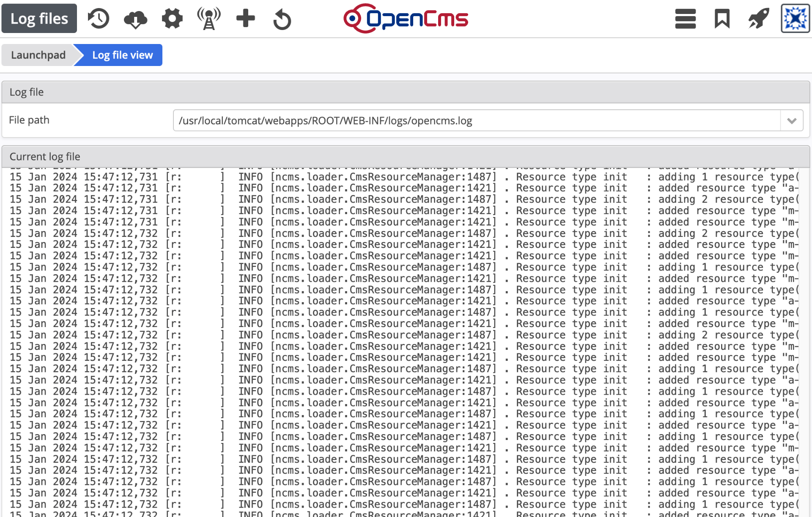Open the quick launch menu icon
The image size is (812, 517).
685,18
